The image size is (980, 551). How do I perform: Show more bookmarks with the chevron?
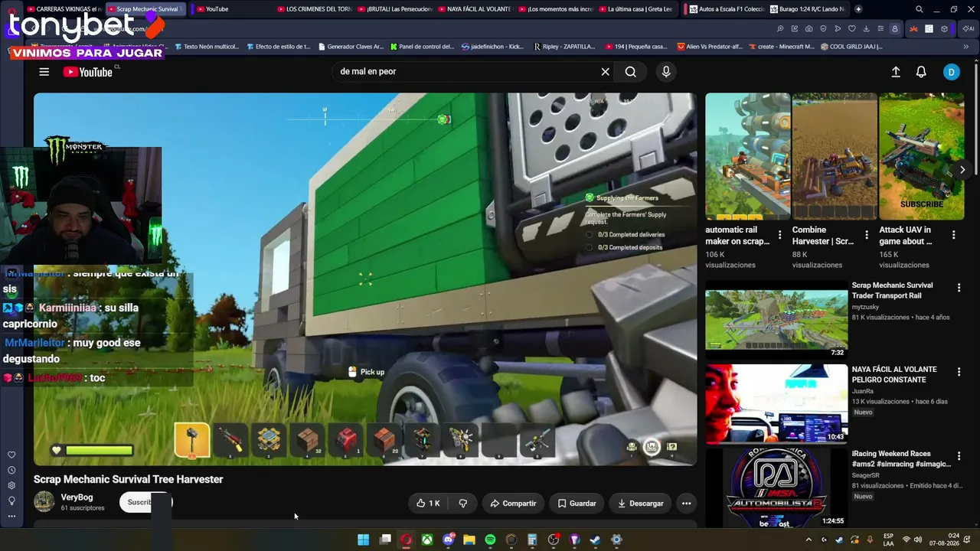[x=966, y=47]
